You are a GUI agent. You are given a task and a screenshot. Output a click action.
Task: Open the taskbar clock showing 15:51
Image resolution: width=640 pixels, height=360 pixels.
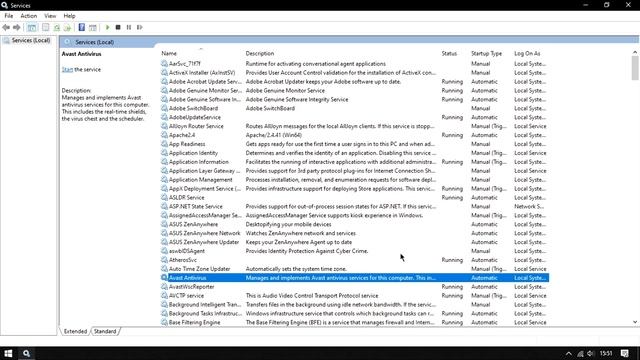606,353
